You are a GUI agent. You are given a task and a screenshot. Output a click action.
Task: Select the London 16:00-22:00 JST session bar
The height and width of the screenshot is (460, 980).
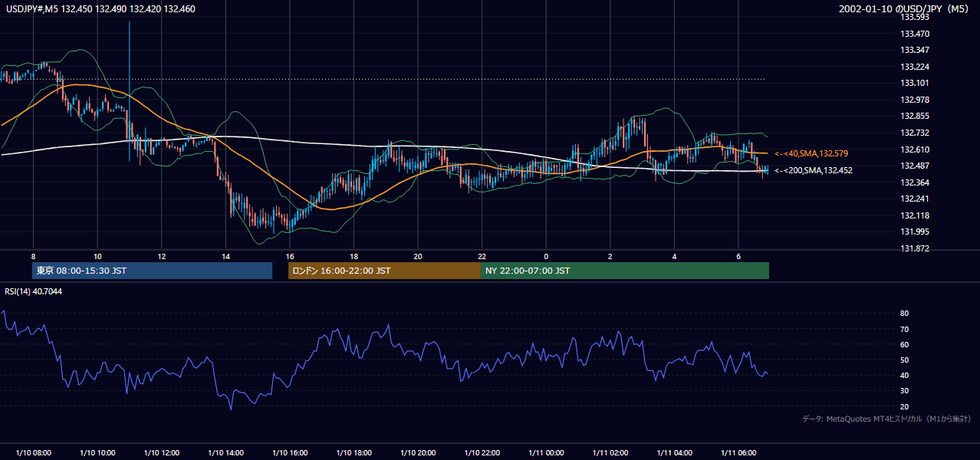tap(384, 271)
